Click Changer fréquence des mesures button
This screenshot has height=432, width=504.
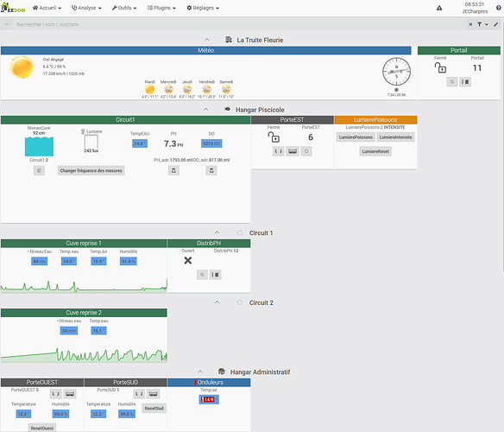(x=91, y=170)
